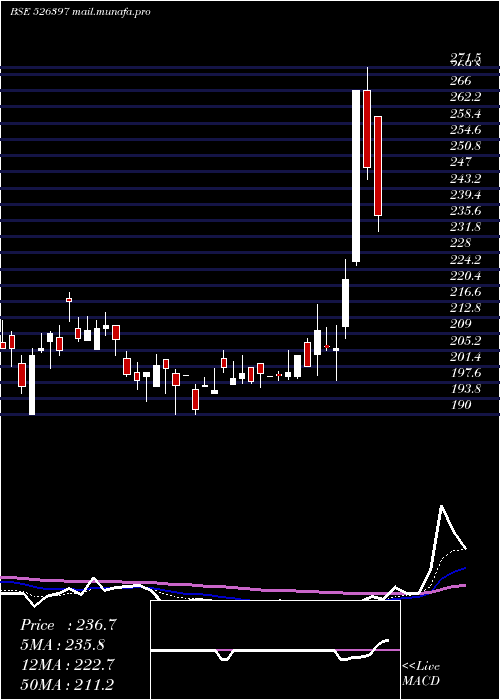500x700 pixels.
Task: Click the 266 price axis label
Action: pyautogui.click(x=461, y=81)
